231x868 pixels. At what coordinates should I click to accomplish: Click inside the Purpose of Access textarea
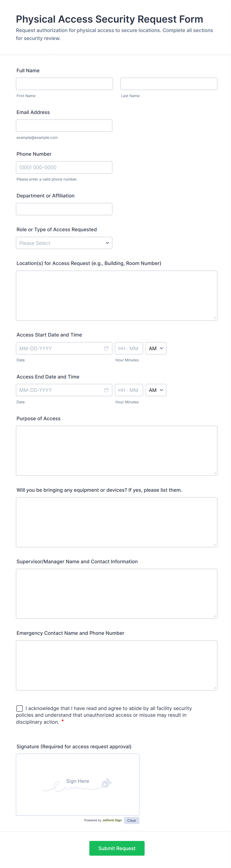pos(116,451)
